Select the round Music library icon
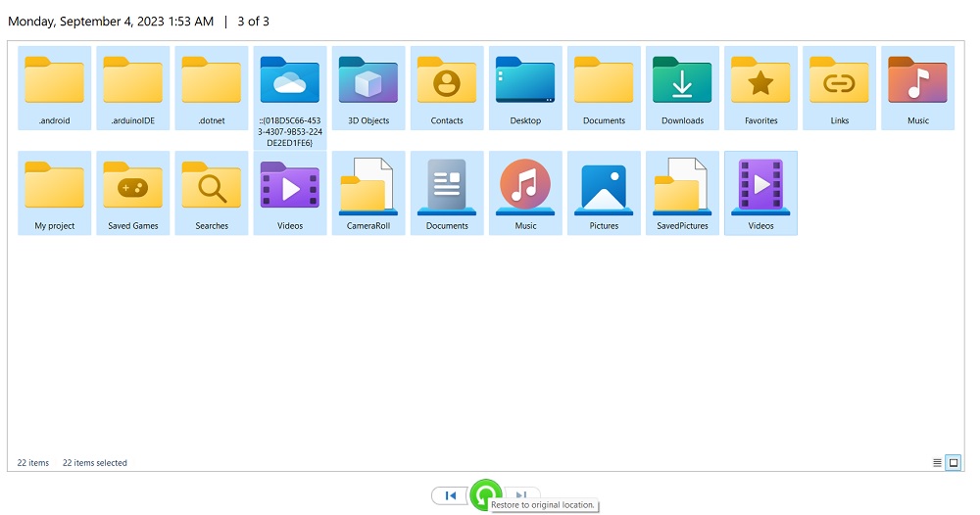This screenshot has width=980, height=515. coord(525,193)
